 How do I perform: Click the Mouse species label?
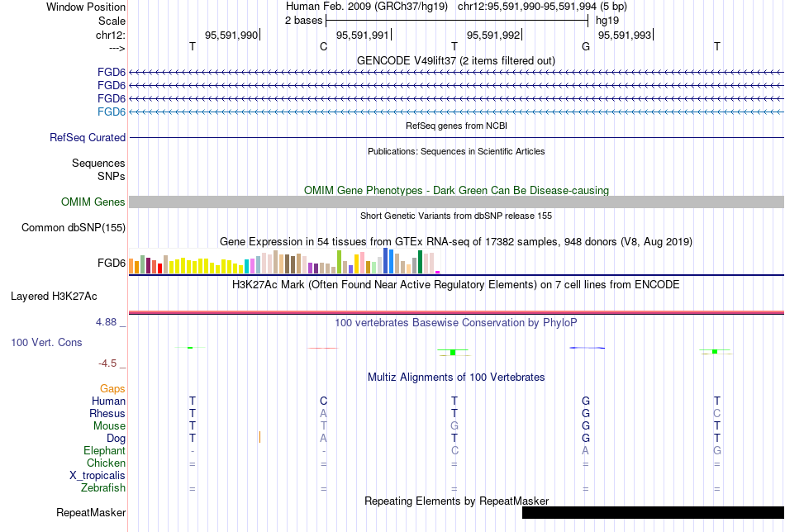[x=109, y=426]
